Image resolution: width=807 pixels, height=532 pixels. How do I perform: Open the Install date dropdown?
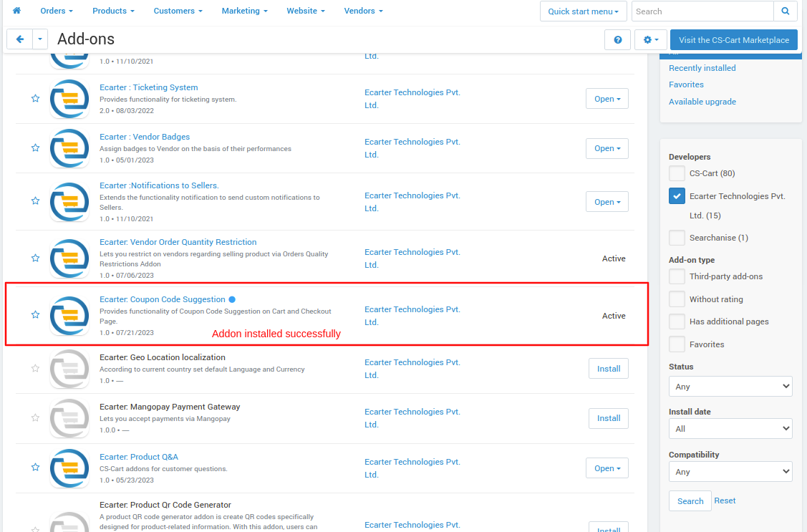[x=730, y=429]
